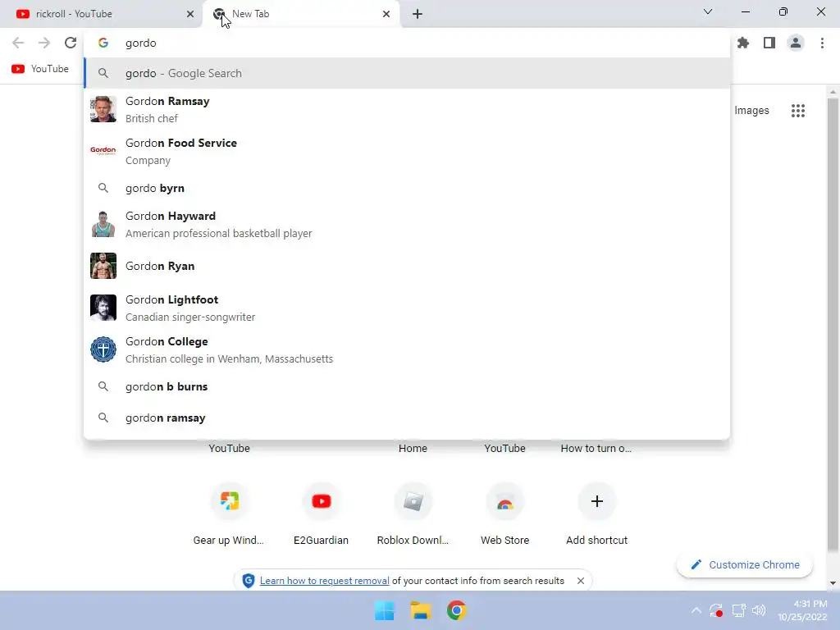Switch to the rickroll - YouTube tab

pyautogui.click(x=101, y=14)
